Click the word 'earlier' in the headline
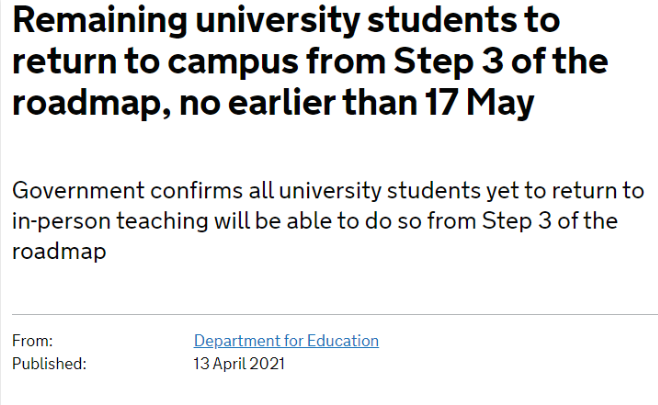The image size is (658, 405). pos(282,103)
